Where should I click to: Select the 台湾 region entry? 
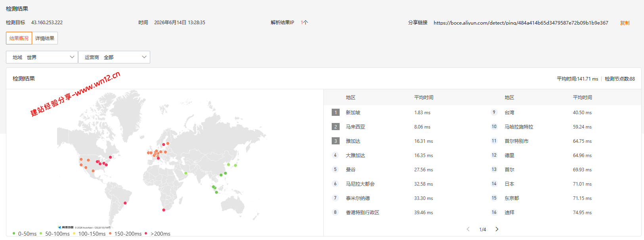click(509, 113)
